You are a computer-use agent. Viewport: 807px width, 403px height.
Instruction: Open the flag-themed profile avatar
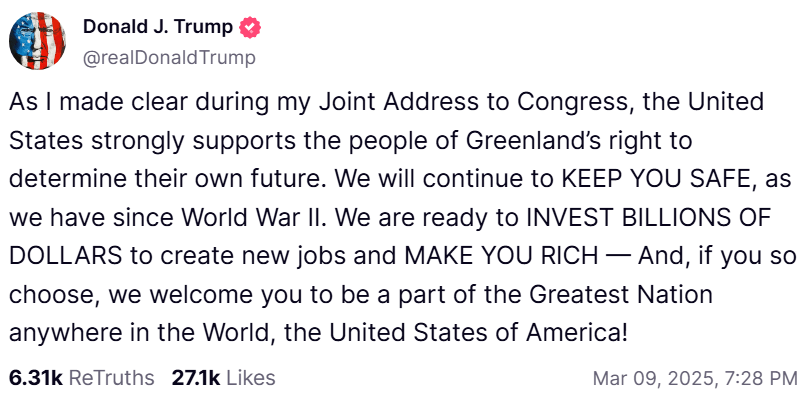pyautogui.click(x=38, y=42)
